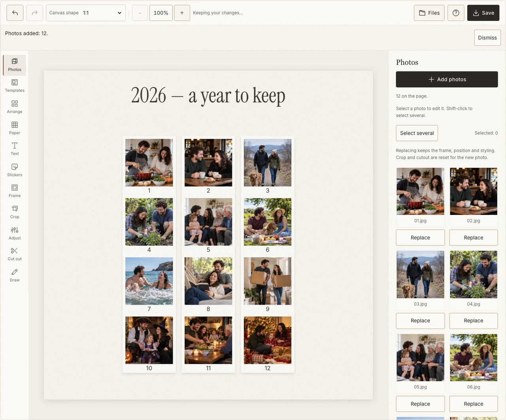
Task: Open the help question mark icon
Action: click(x=456, y=13)
